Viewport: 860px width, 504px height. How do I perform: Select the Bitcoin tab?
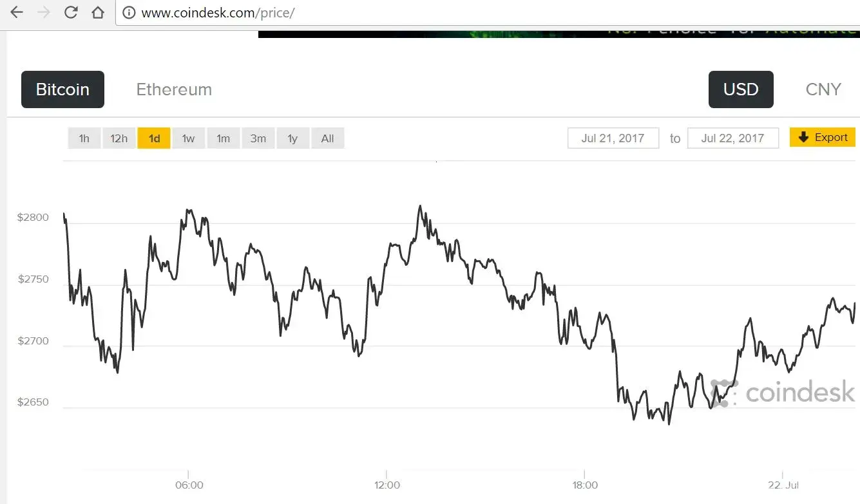pos(62,89)
